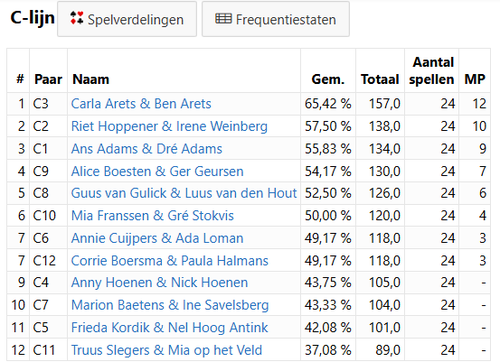The image size is (500, 362).
Task: Open Alice Boesten & Ger Geursen link
Action: 157,171
